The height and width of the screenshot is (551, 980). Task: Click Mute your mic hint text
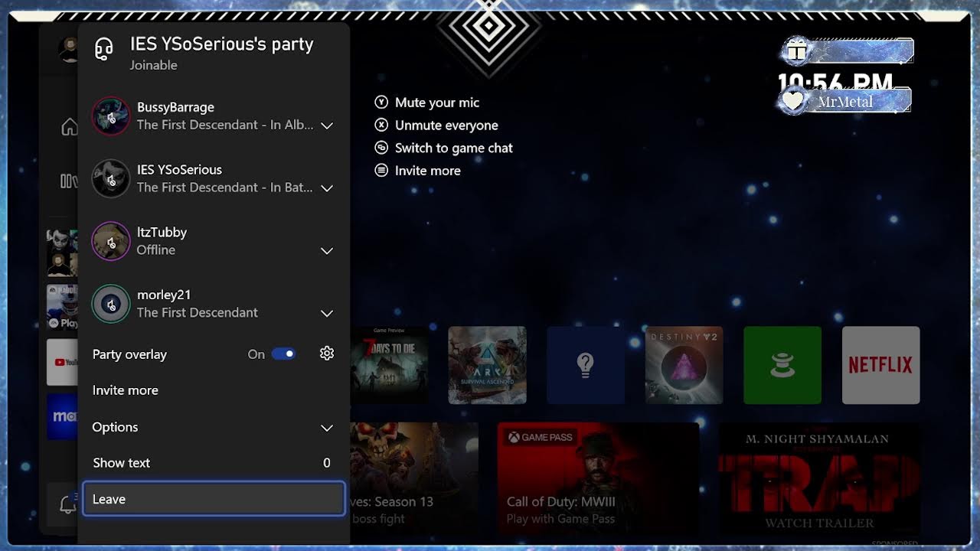(x=437, y=103)
